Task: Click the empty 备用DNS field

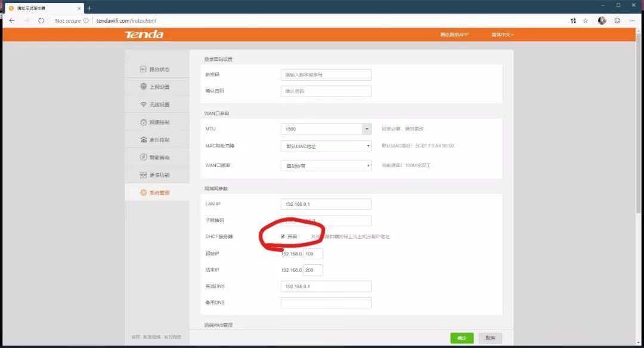Action: (x=326, y=303)
